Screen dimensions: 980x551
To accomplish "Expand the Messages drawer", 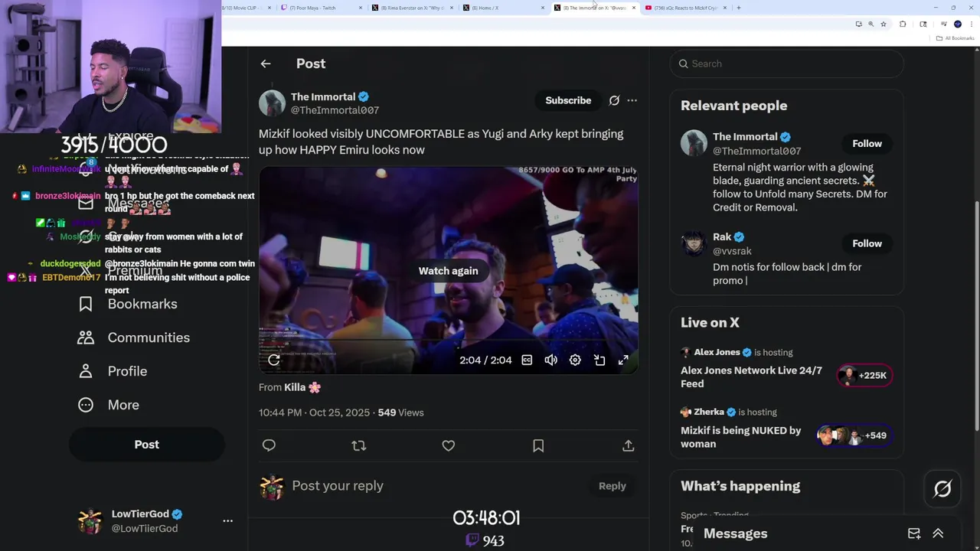I will coord(938,533).
